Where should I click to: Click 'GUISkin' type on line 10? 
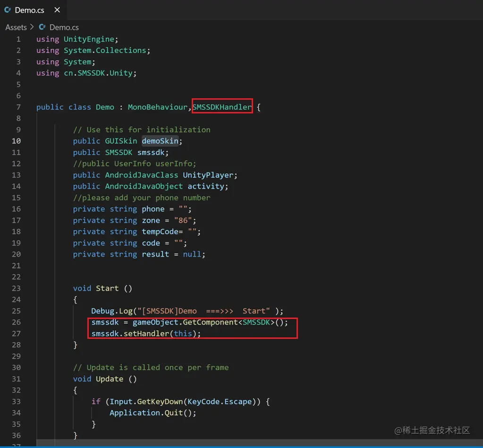pos(121,141)
